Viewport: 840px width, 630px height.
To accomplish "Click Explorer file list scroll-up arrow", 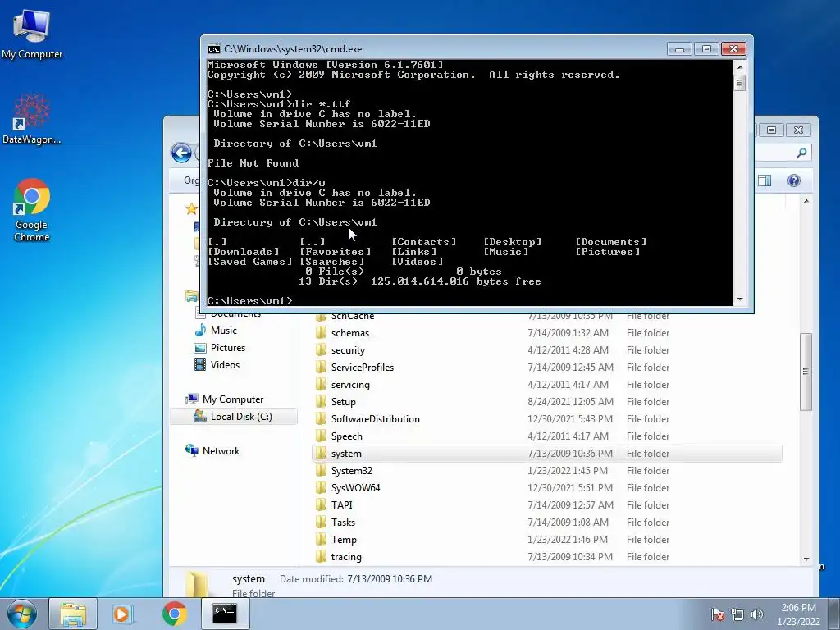I will (x=806, y=201).
